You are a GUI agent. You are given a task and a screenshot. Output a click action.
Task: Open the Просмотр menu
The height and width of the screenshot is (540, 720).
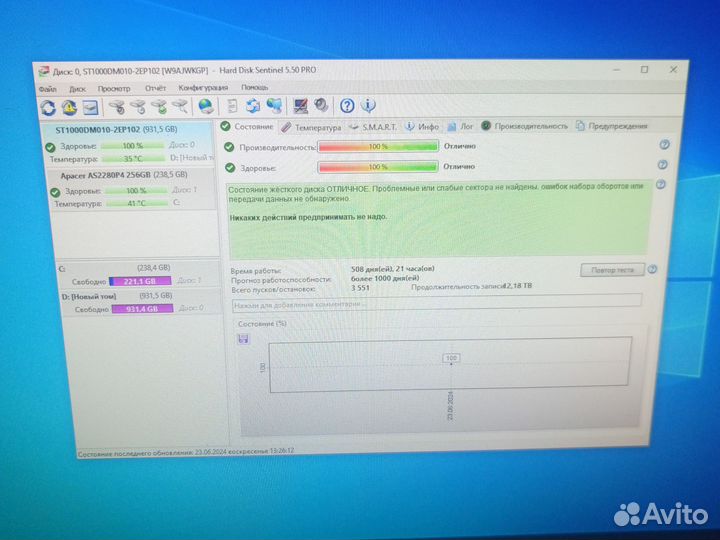point(114,89)
